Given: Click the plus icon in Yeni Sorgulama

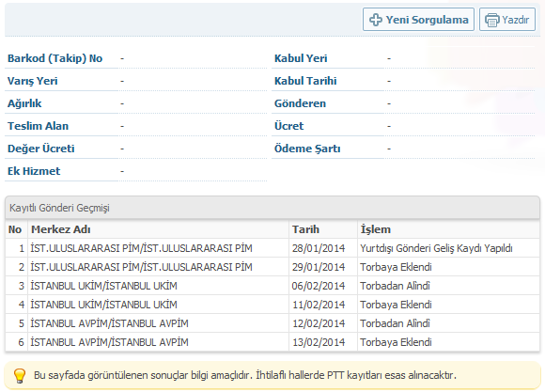Looking at the screenshot, I should coord(375,20).
